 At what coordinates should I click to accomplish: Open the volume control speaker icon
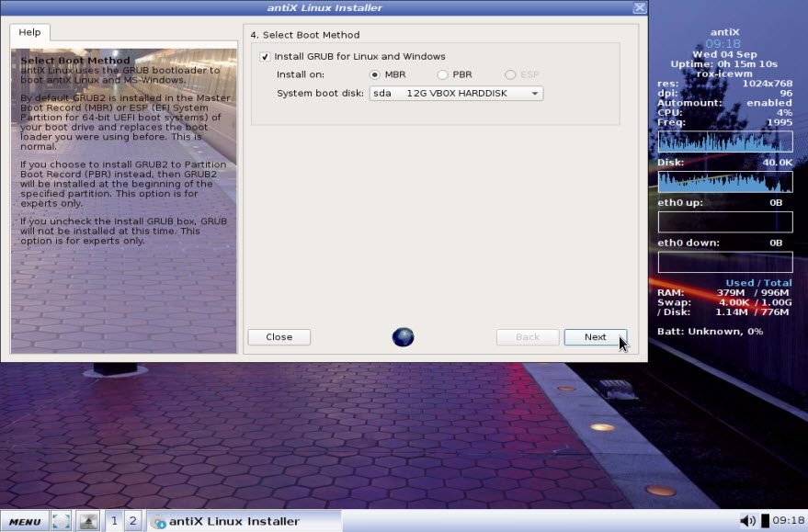pyautogui.click(x=747, y=521)
